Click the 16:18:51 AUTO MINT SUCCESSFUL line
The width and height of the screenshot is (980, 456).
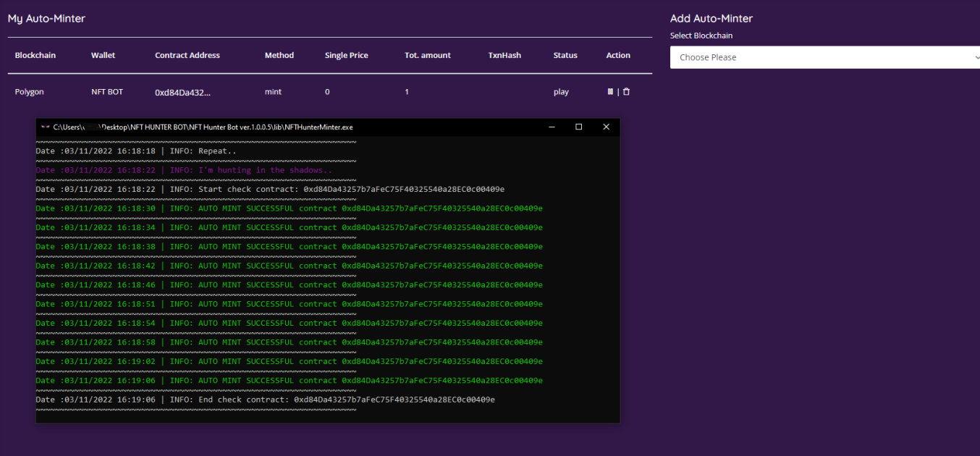click(x=290, y=304)
